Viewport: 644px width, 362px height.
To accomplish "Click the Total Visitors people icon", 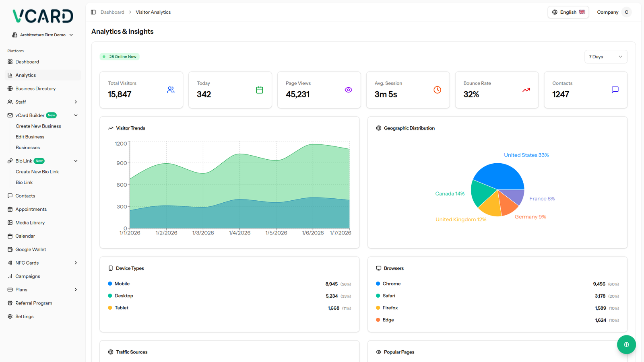I will (x=171, y=90).
